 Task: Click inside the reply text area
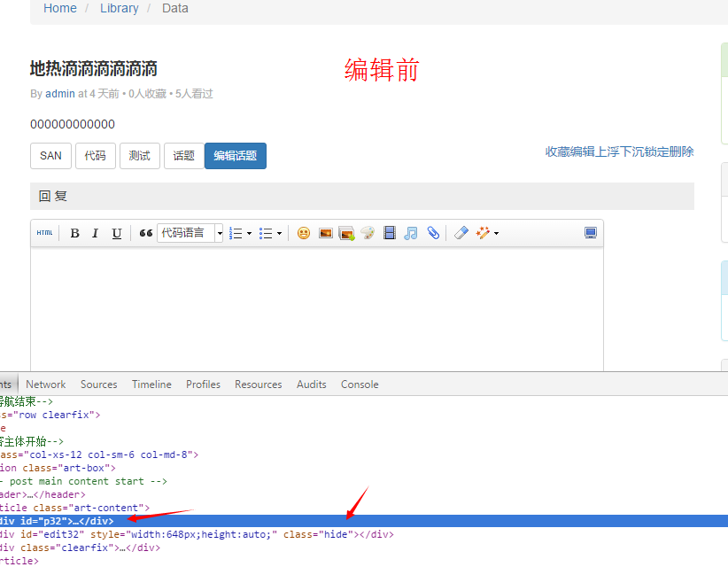tap(317, 309)
